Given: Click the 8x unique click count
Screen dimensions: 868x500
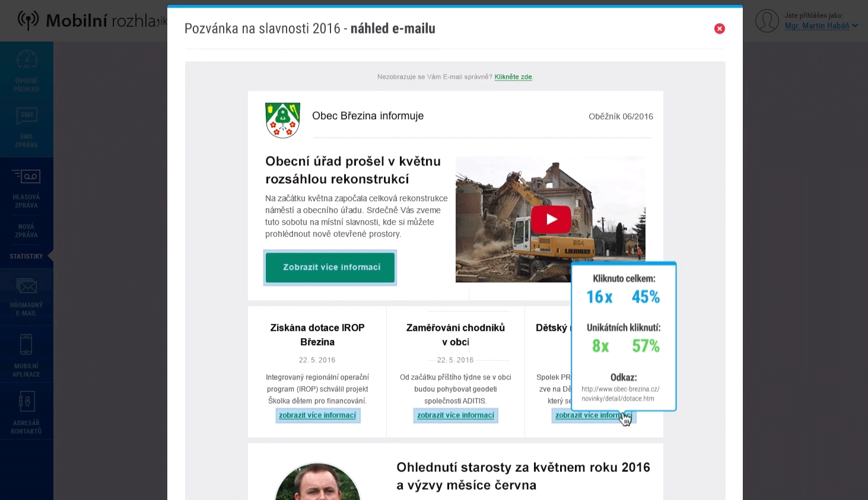Looking at the screenshot, I should [600, 346].
